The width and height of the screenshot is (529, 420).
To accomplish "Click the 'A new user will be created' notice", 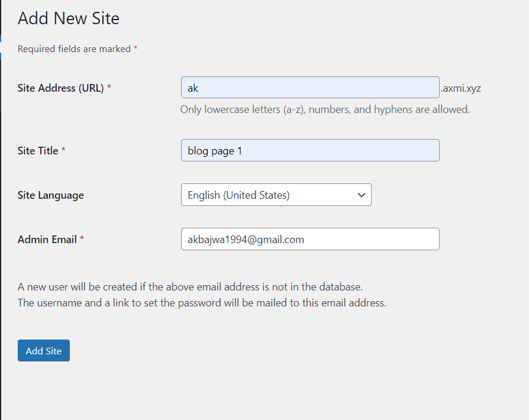I will click(190, 287).
